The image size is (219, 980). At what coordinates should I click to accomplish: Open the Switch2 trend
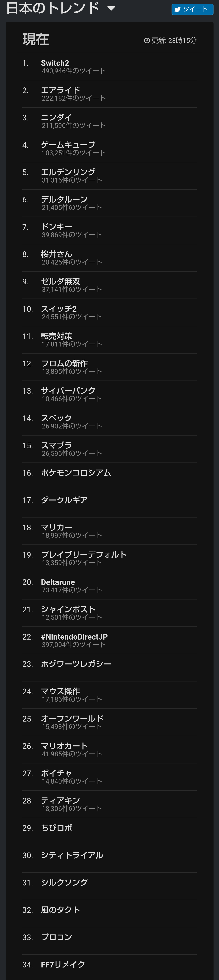55,63
